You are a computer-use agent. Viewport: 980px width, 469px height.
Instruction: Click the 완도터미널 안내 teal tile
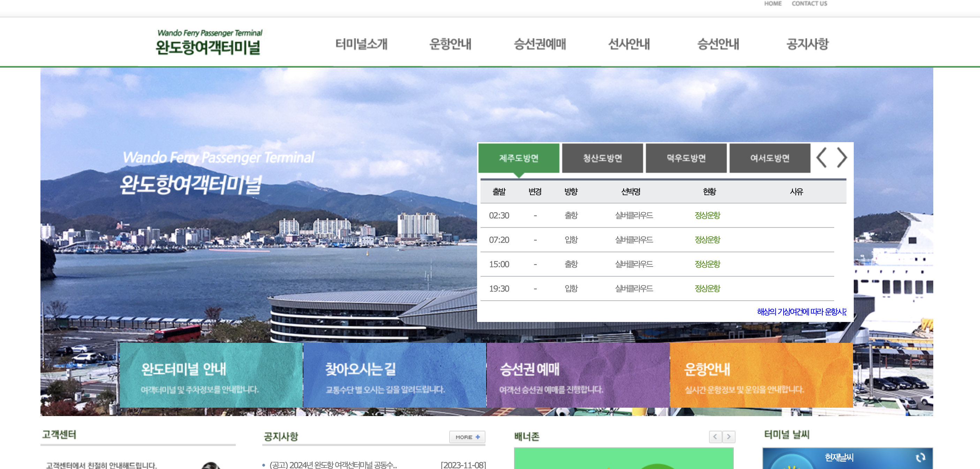click(211, 376)
